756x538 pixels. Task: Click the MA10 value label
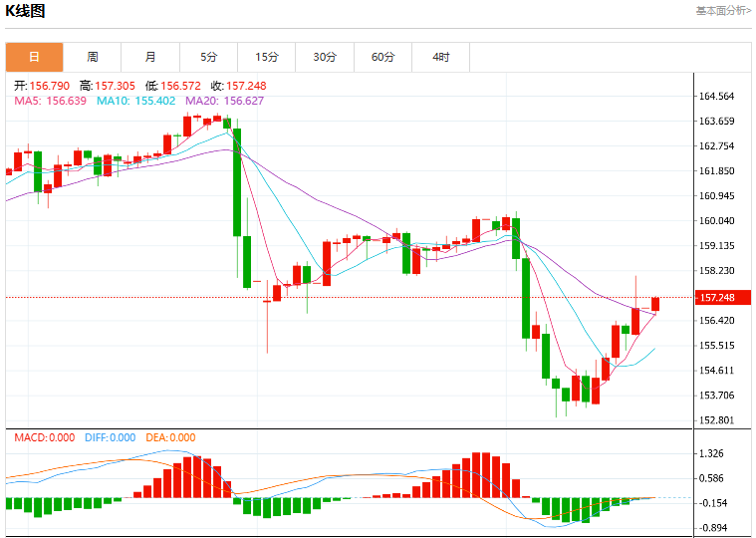pyautogui.click(x=136, y=101)
